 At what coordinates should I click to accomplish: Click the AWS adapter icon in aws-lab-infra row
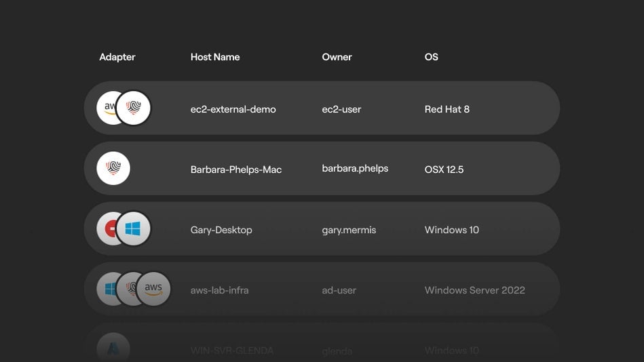[154, 289]
